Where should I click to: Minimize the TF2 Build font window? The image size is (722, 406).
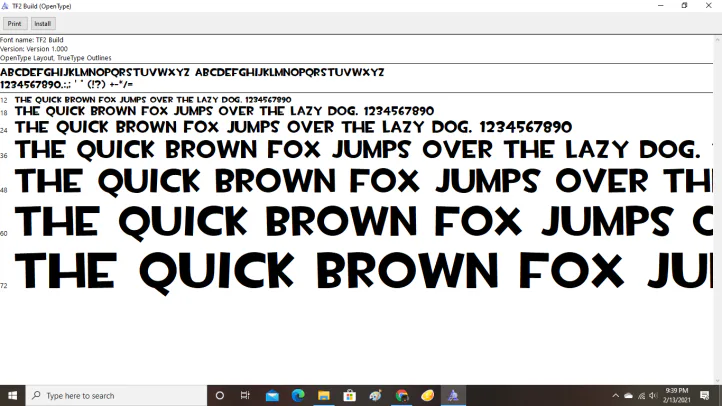pos(661,6)
